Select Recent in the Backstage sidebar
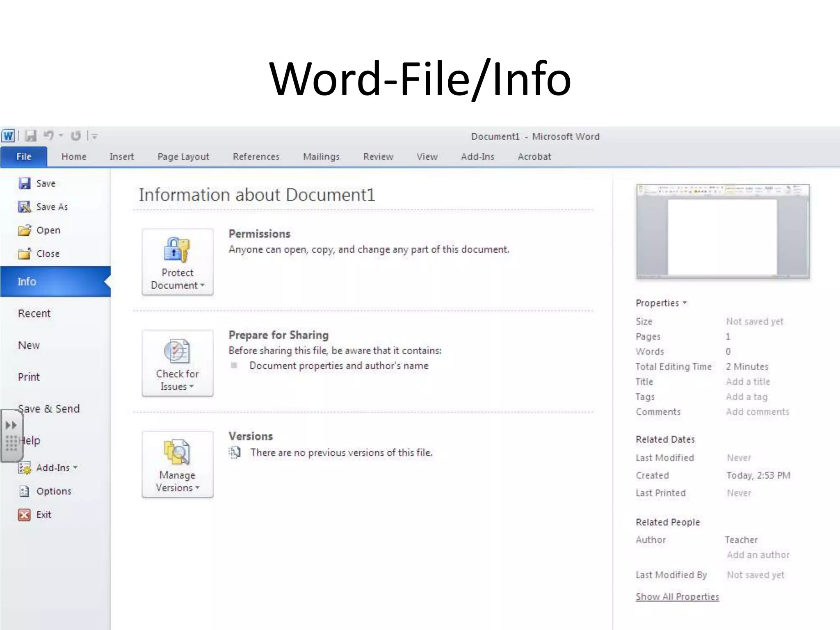The width and height of the screenshot is (840, 630). point(34,313)
